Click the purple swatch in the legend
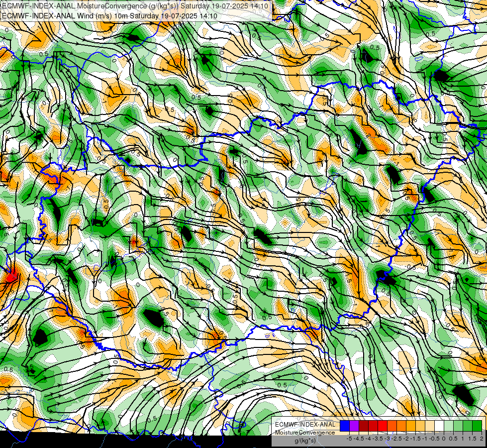The height and width of the screenshot is (448, 487). [x=354, y=426]
